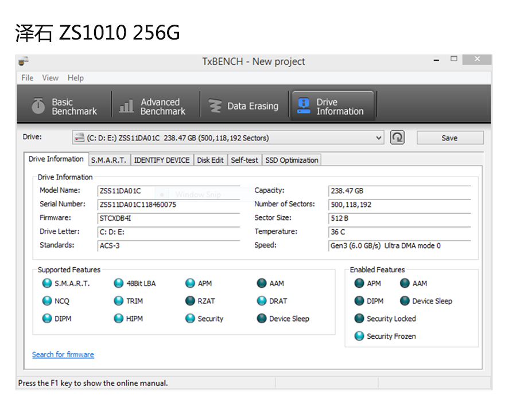The height and width of the screenshot is (411, 532).
Task: Expand the Drive selection dropdown
Action: 378,138
